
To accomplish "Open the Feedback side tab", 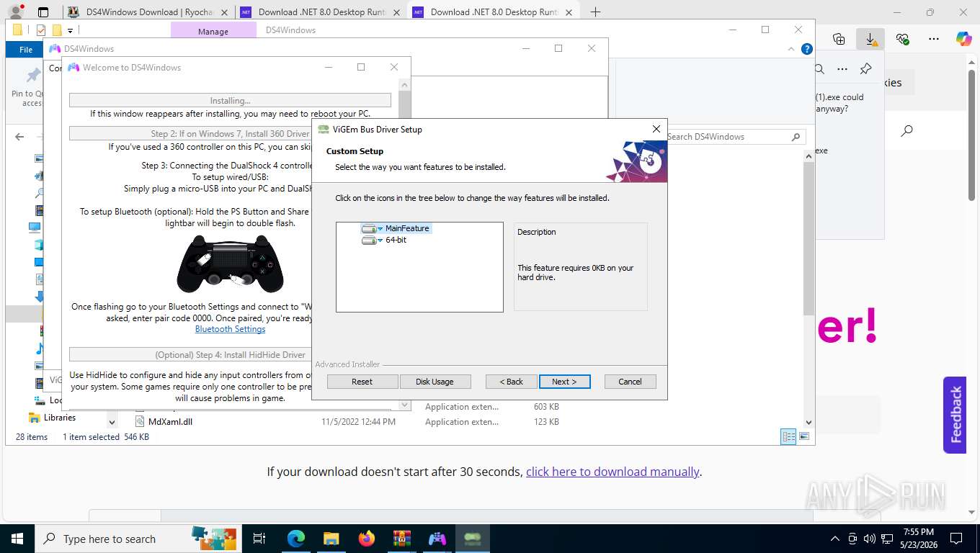I will coord(955,415).
